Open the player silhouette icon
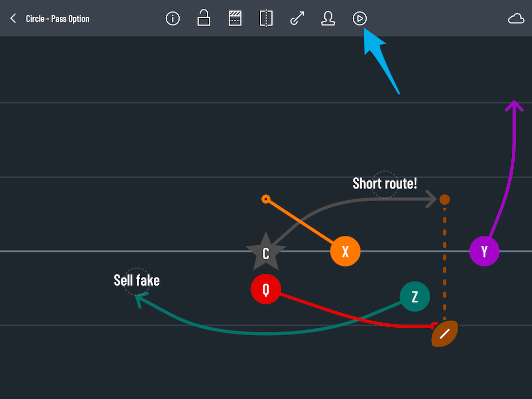Screen dimensions: 532x399 [x=328, y=18]
